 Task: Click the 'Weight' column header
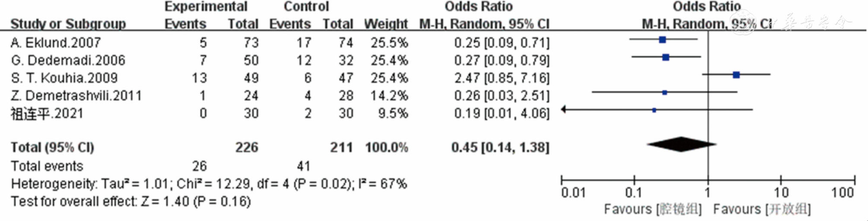[385, 24]
